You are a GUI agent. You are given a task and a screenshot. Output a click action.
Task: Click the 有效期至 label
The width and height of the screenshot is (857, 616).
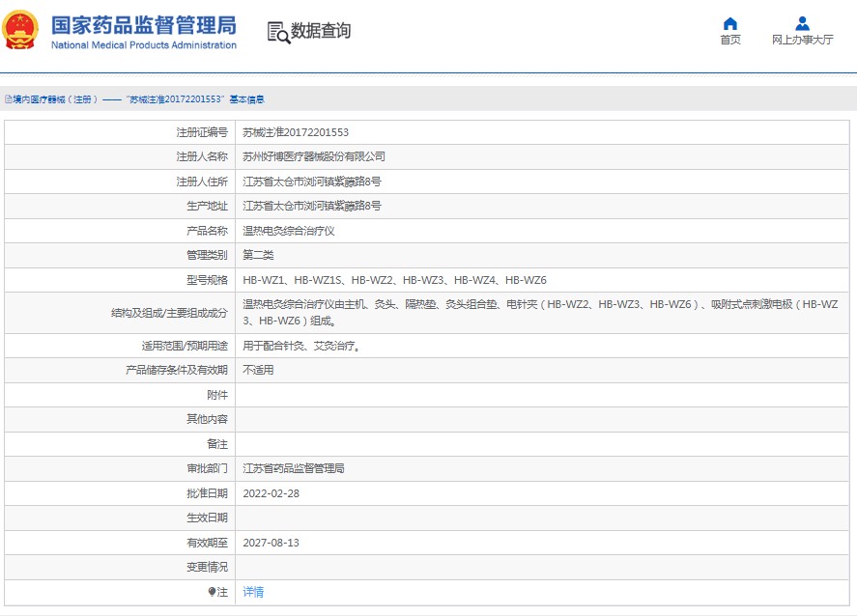tap(207, 543)
